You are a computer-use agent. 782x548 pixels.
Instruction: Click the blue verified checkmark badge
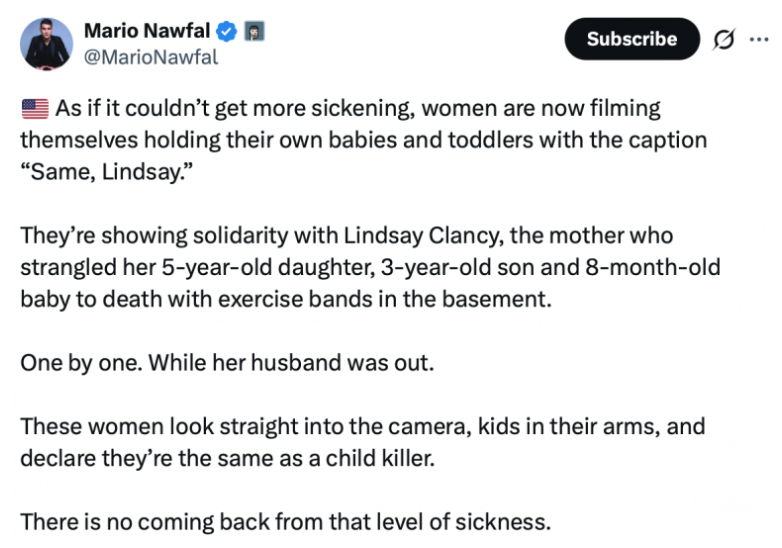(x=227, y=31)
